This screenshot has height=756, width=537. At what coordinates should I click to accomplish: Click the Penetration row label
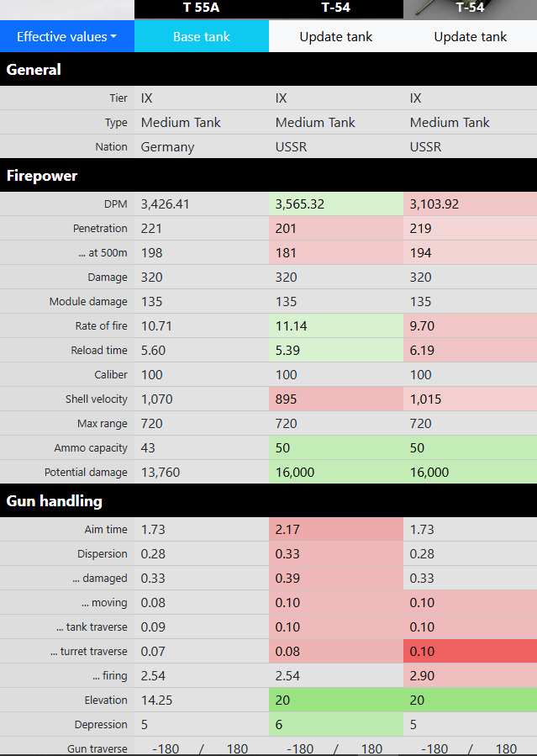[100, 229]
